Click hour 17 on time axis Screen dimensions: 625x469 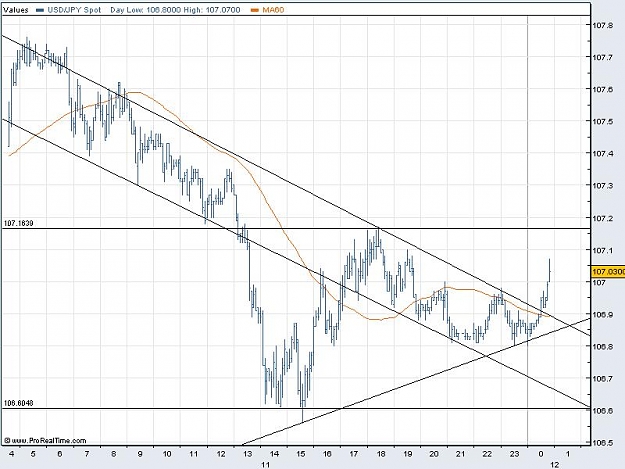[x=354, y=453]
